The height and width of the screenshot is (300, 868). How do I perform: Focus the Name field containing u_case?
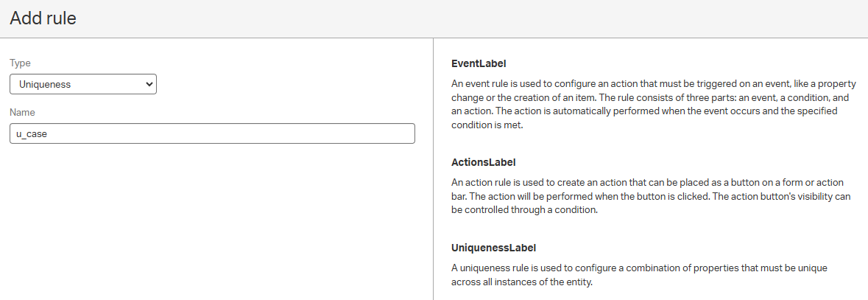click(212, 133)
